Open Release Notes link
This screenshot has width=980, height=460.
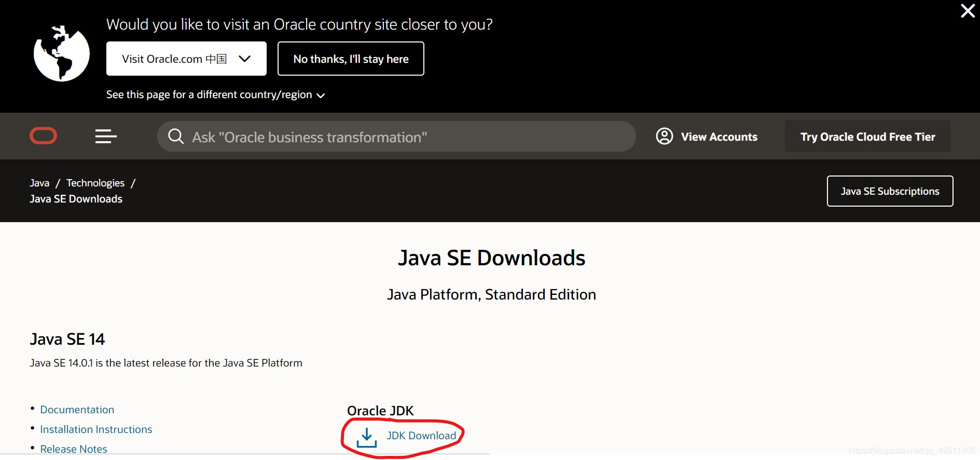74,449
